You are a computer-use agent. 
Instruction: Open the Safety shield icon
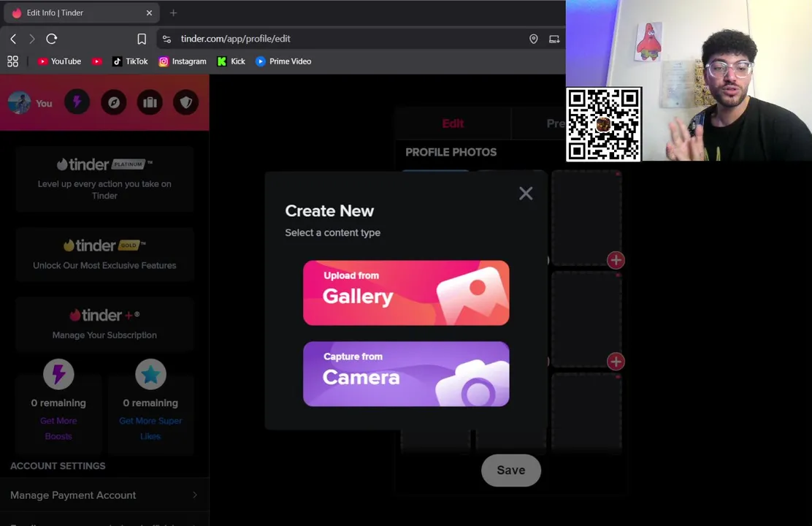point(186,102)
